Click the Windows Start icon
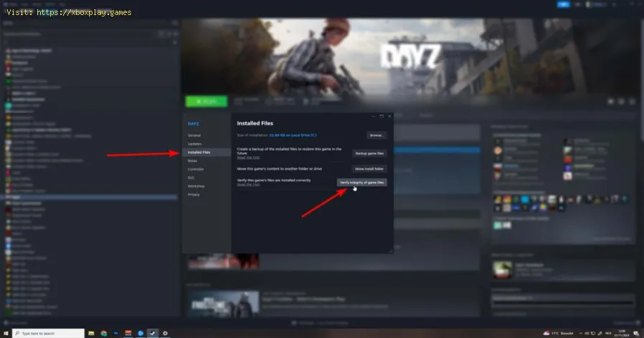Screen dimensions: 644x338 [6, 333]
